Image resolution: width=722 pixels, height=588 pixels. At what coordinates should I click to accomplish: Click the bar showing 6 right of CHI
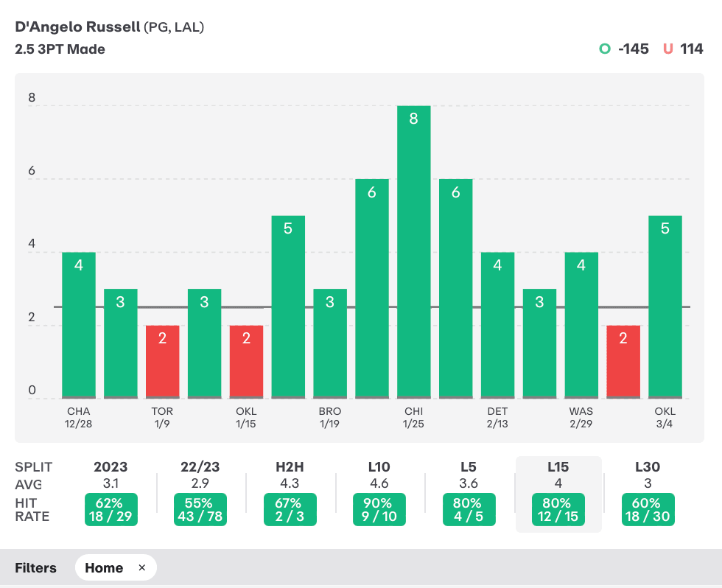(456, 289)
